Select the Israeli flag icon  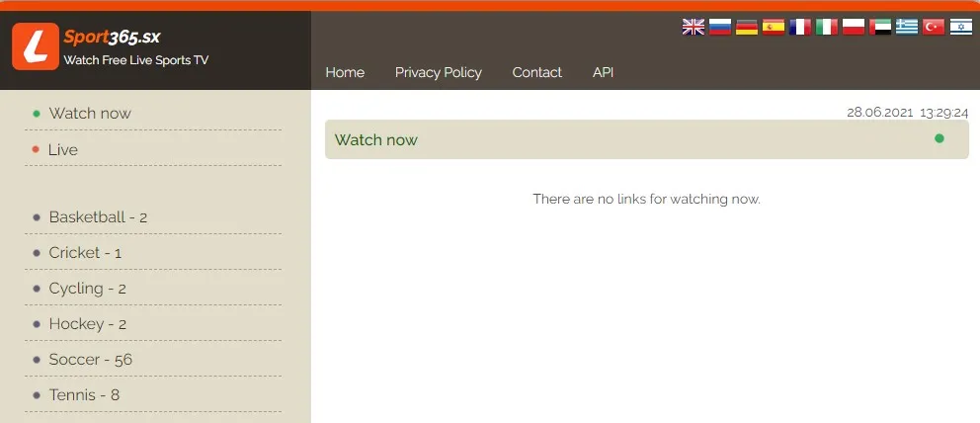960,27
